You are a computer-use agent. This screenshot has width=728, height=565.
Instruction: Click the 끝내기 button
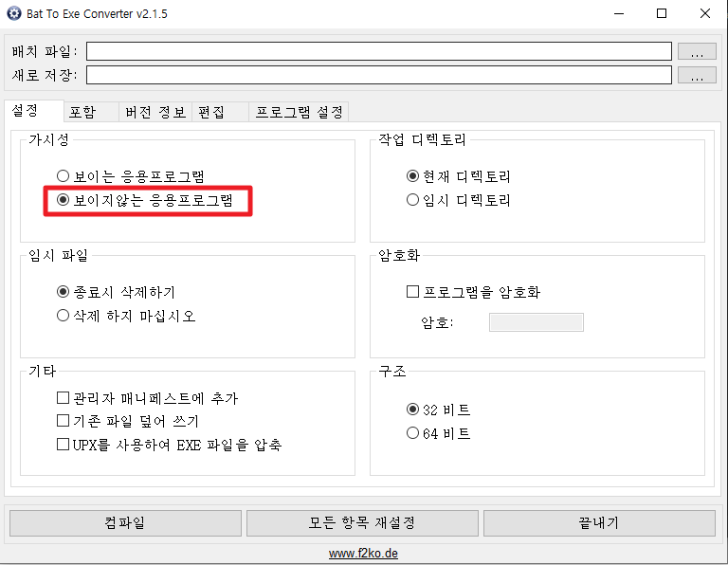pos(599,523)
